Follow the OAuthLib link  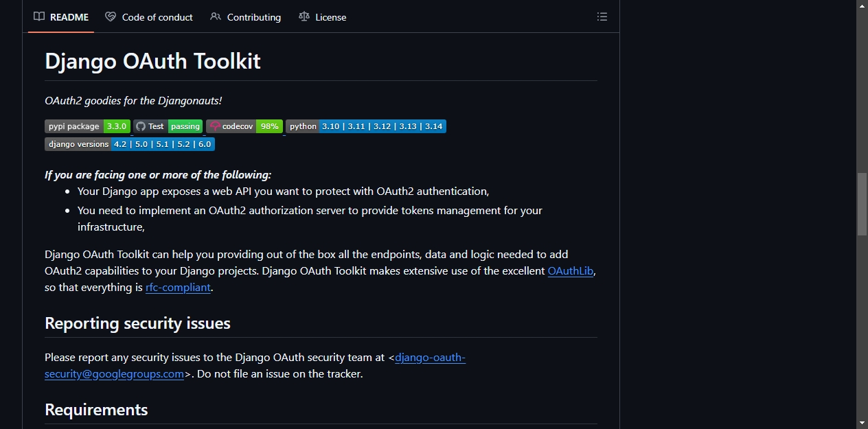(571, 271)
